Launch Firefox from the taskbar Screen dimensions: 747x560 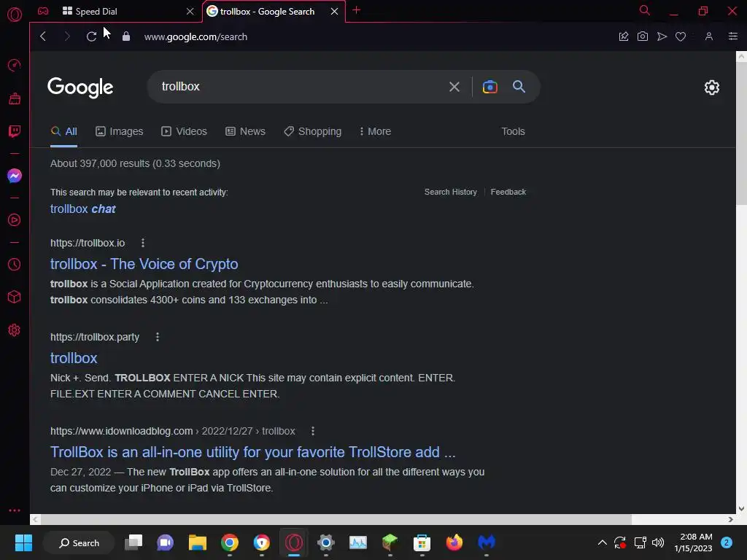(454, 542)
